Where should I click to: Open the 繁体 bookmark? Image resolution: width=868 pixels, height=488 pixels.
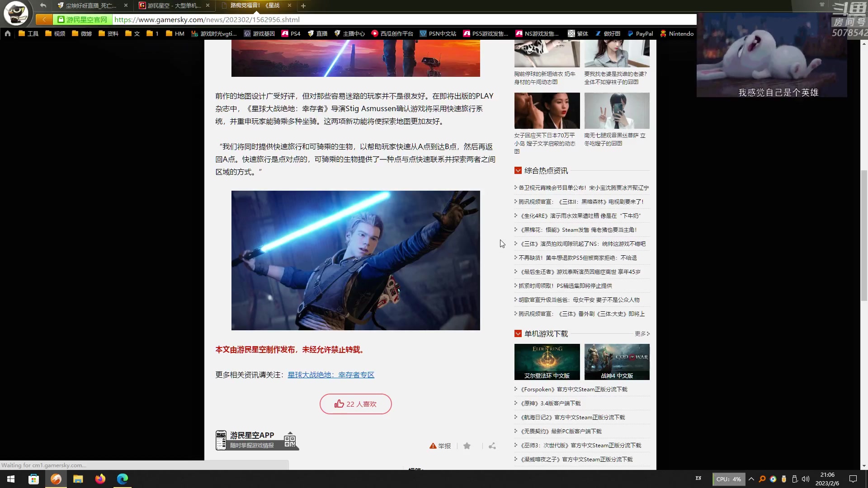click(x=578, y=33)
